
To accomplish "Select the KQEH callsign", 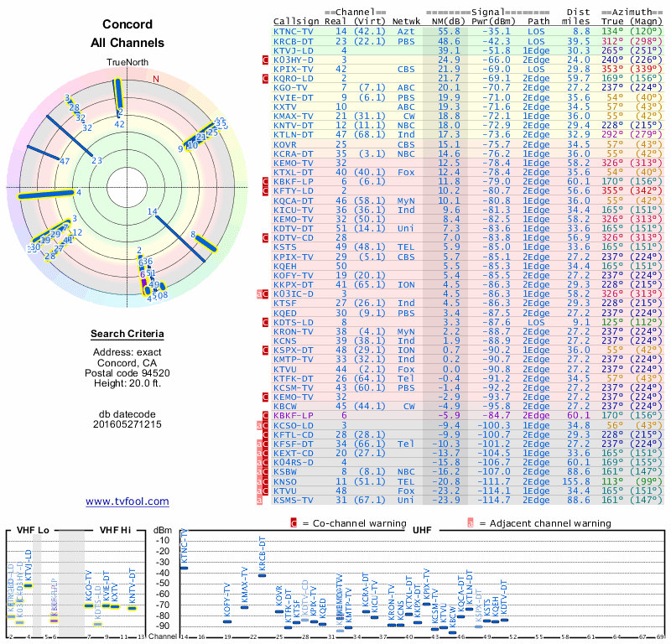I will (x=285, y=266).
